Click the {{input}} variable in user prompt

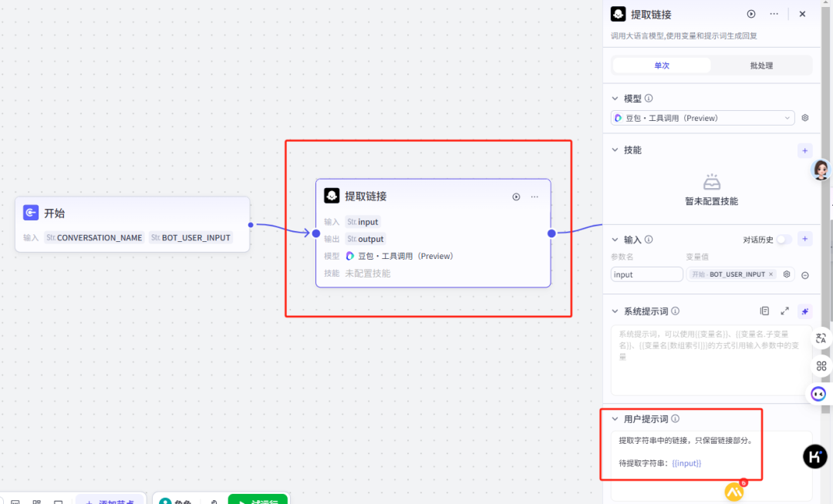pyautogui.click(x=686, y=463)
